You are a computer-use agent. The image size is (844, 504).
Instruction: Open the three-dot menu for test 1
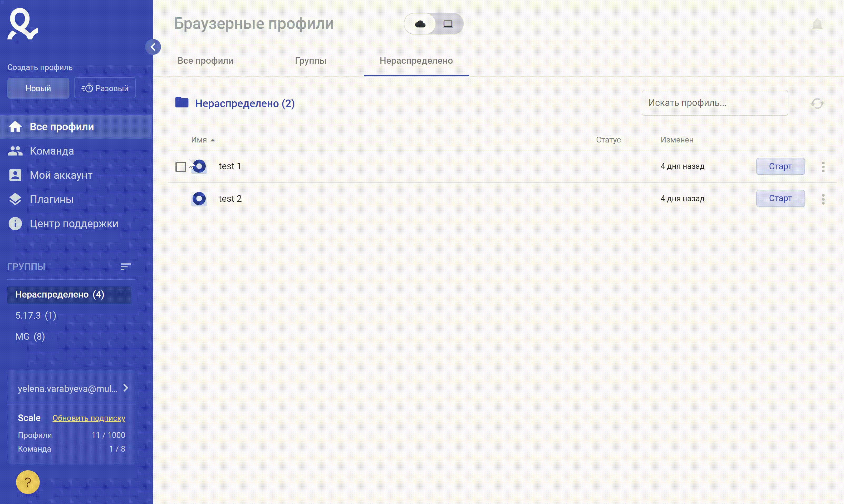coord(823,166)
